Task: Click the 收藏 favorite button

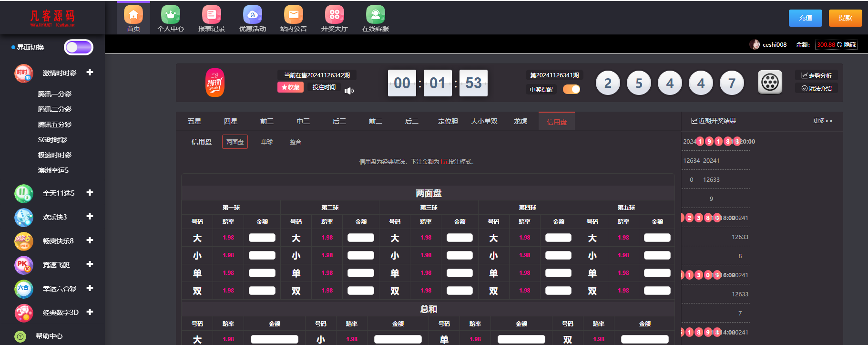Action: pos(290,87)
